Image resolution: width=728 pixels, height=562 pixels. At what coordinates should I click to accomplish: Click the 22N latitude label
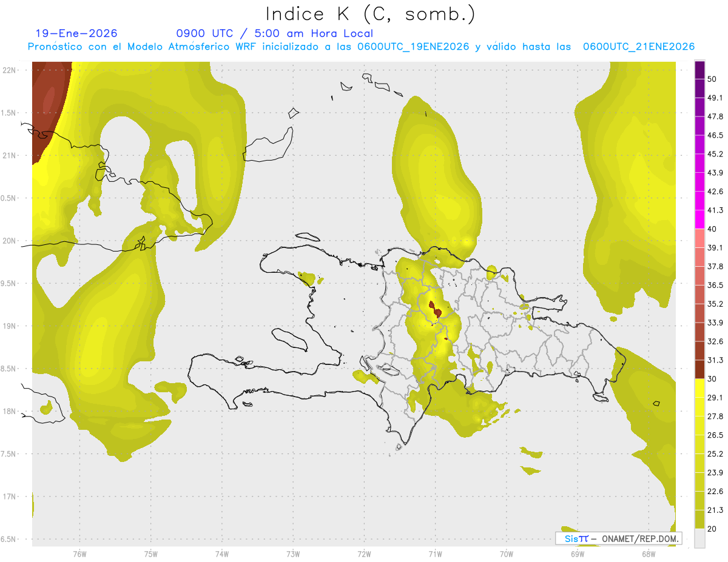click(x=10, y=70)
